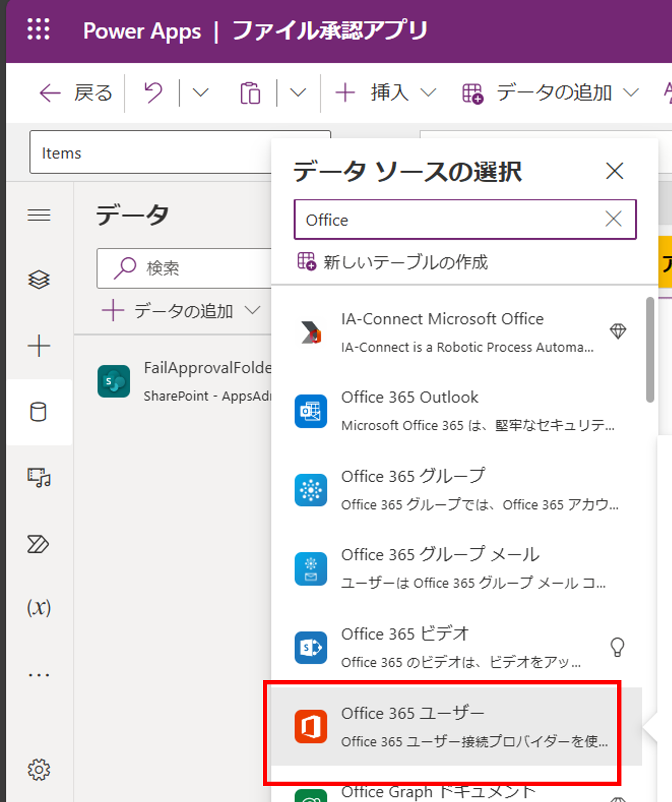Click the 検索 search field in data pane

point(184,268)
